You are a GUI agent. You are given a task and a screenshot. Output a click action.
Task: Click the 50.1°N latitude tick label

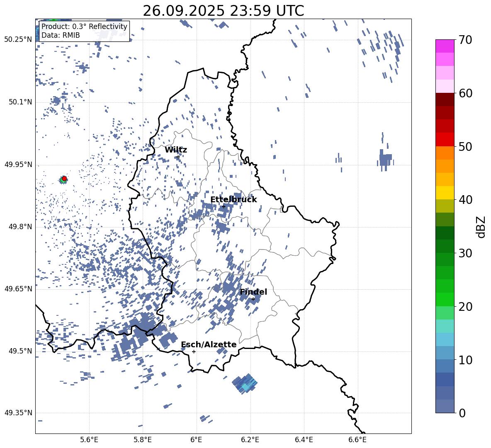tap(20, 102)
